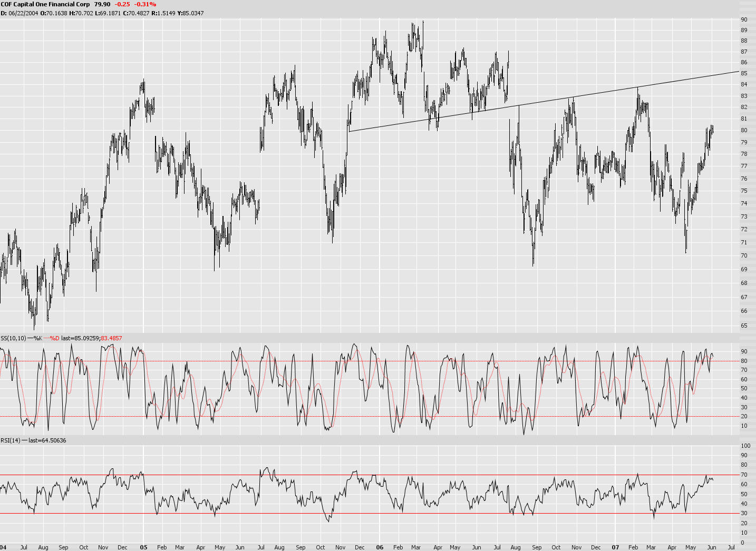Click the 70 label on the price axis
This screenshot has height=551, width=756.
pos(744,255)
